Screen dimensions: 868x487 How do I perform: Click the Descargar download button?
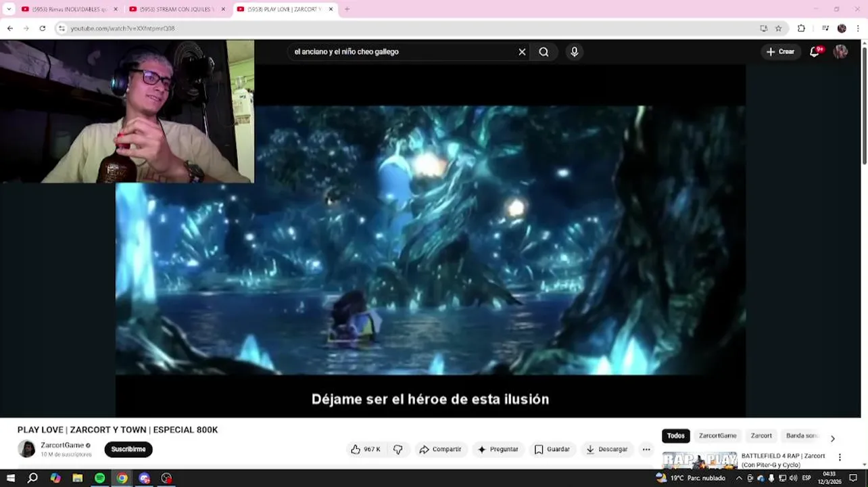[607, 449]
